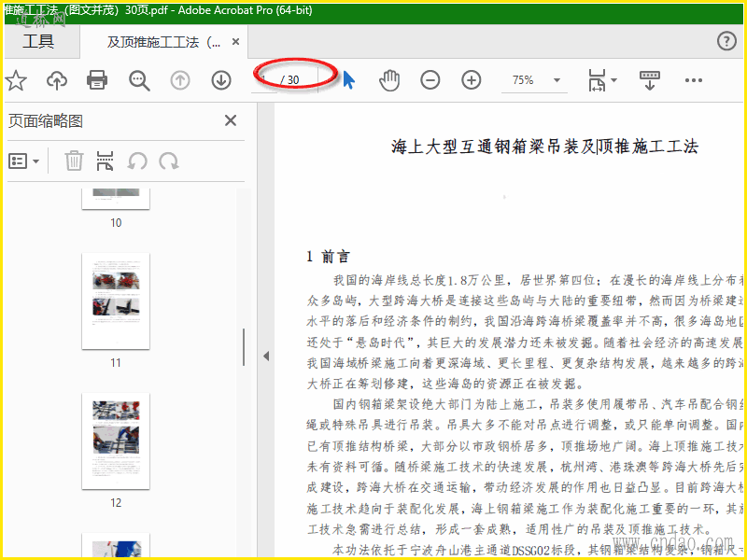The image size is (747, 560).
Task: Close the 页面缩略图 panel
Action: (231, 120)
